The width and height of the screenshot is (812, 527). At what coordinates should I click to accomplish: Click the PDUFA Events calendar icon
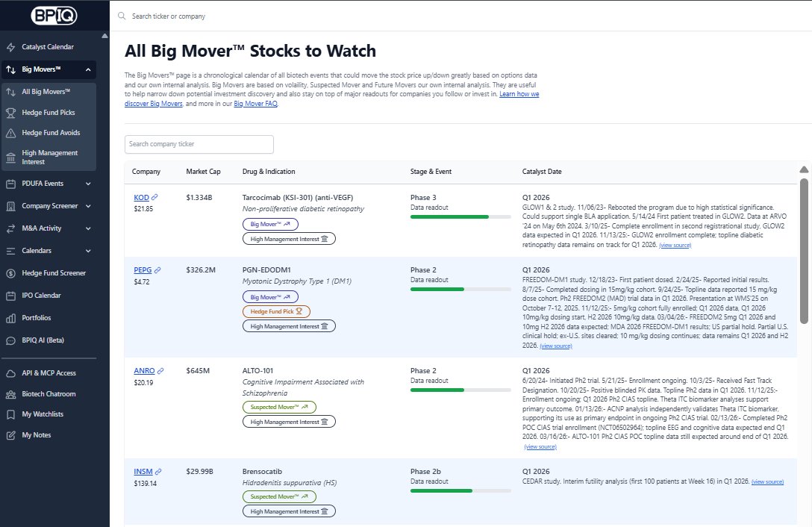(11, 184)
